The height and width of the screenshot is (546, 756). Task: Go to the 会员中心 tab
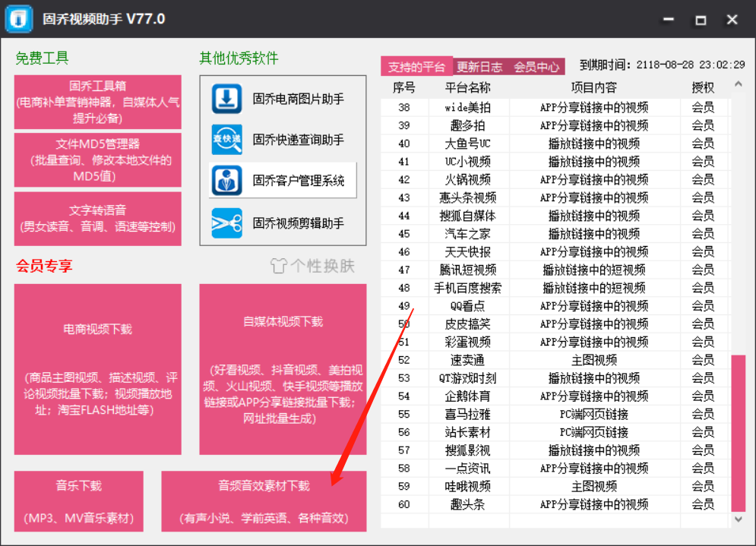click(x=533, y=65)
